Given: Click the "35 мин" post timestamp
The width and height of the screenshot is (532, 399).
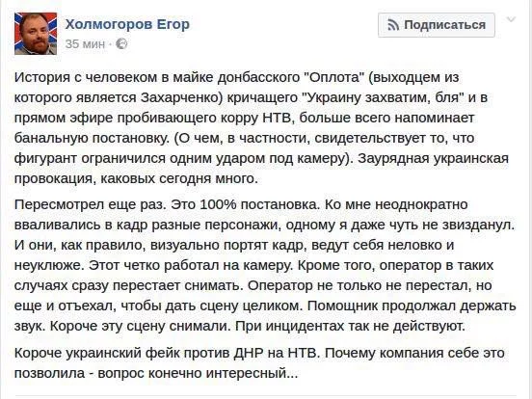Looking at the screenshot, I should 85,44.
